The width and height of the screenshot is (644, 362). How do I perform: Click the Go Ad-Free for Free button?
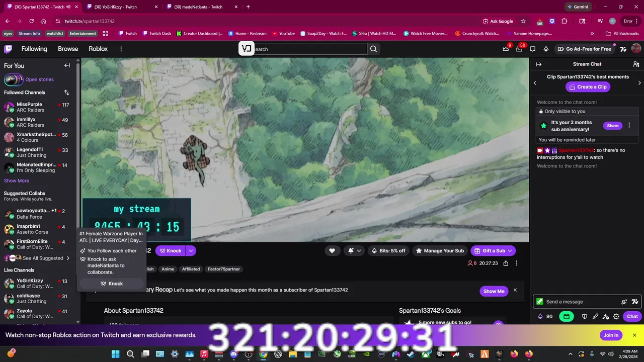[584, 49]
